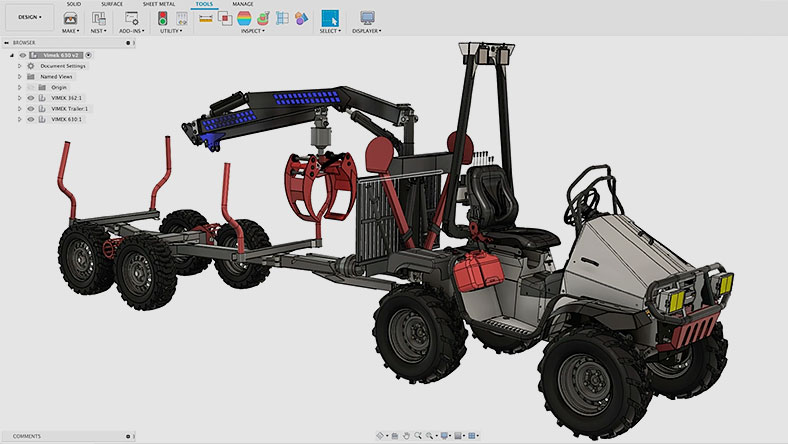
Task: Open the Design workspace dropdown
Action: tap(28, 17)
